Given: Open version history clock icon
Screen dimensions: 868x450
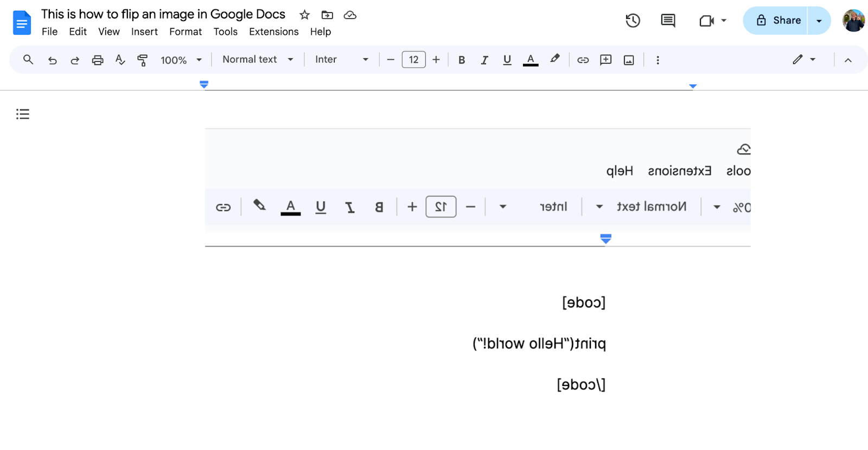Looking at the screenshot, I should click(633, 21).
